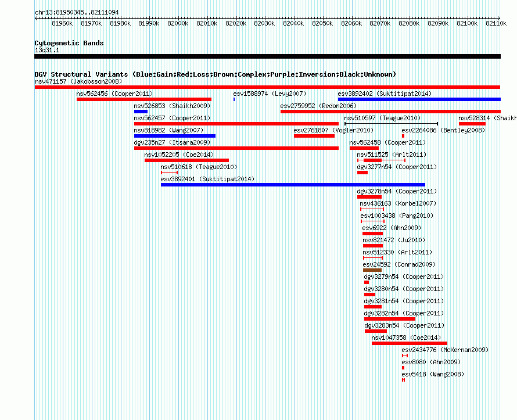517x420 pixels.
Task: Click nsv512330 (Arlt2011) variant label
Action: tap(398, 252)
